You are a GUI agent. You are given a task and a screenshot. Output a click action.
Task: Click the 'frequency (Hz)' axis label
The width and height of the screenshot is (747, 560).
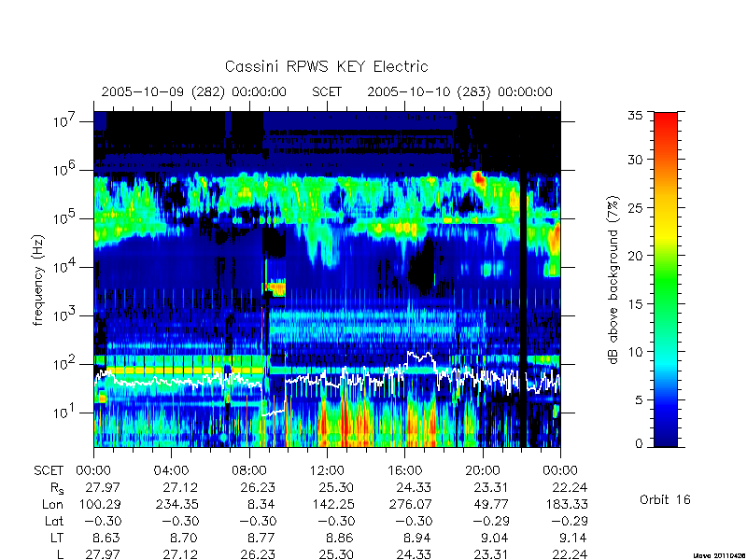(x=38, y=280)
